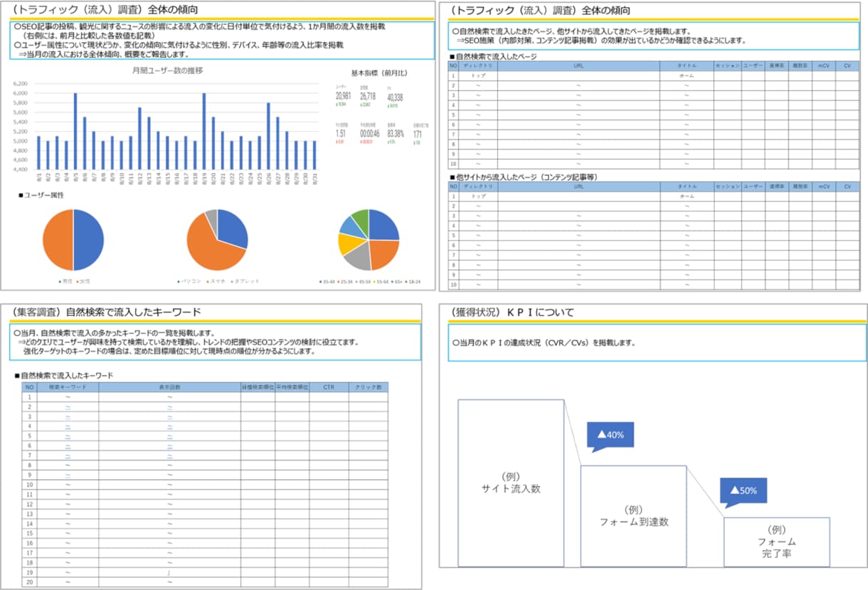Click the 4,400 label on the y-axis
The height and width of the screenshot is (590, 868).
pos(20,169)
